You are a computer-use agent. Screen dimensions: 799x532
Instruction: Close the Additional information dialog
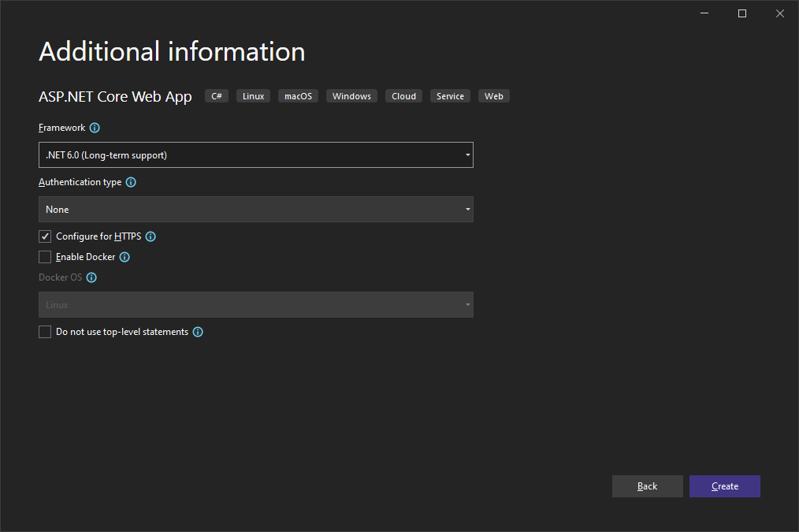[x=779, y=13]
